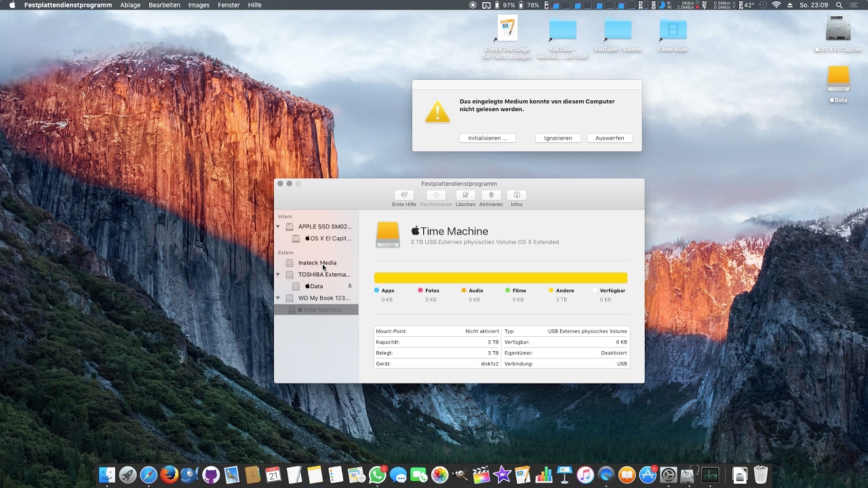This screenshot has height=488, width=868.
Task: Select Filme Alias folder on desktop
Action: point(673,29)
